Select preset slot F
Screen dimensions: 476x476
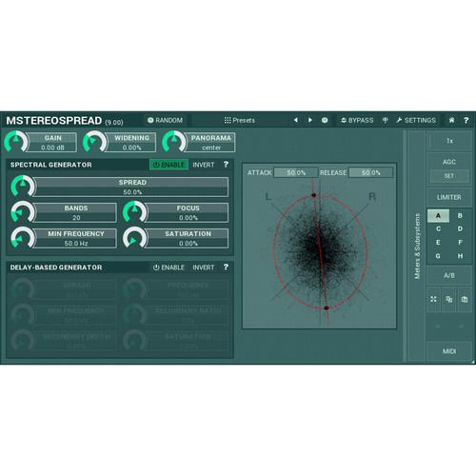[x=460, y=243]
